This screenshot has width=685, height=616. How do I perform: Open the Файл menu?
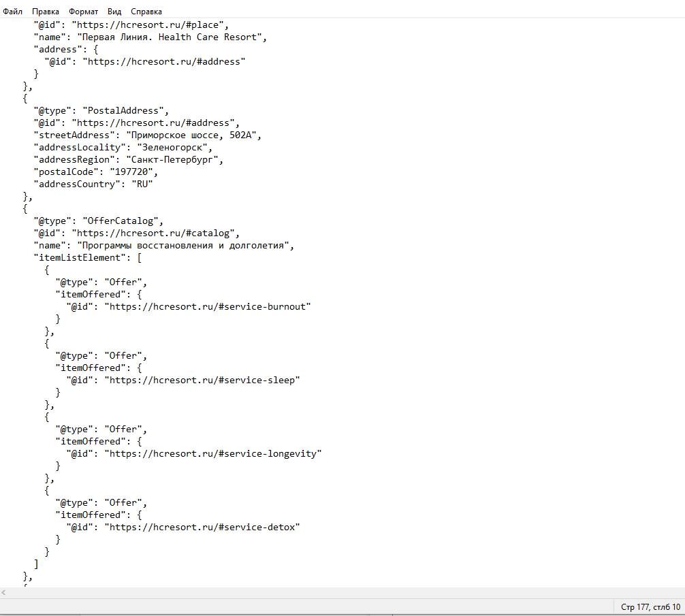tap(12, 12)
